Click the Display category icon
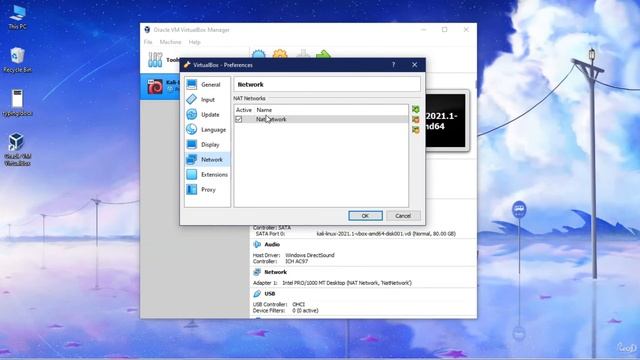The image size is (640, 360). point(191,144)
